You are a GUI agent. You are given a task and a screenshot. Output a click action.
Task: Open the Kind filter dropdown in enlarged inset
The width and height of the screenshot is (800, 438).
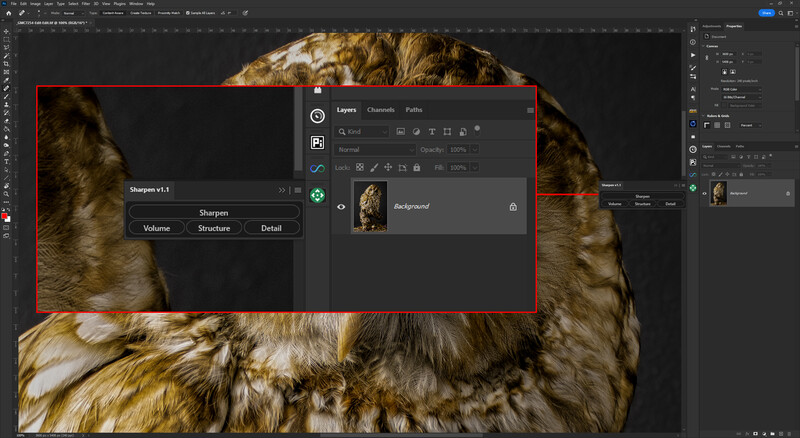click(x=362, y=132)
